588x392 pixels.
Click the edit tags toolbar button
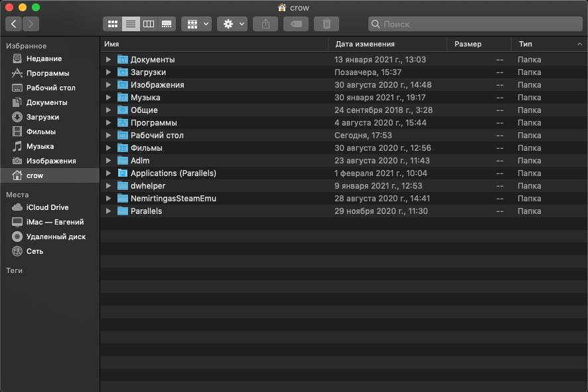pyautogui.click(x=296, y=24)
